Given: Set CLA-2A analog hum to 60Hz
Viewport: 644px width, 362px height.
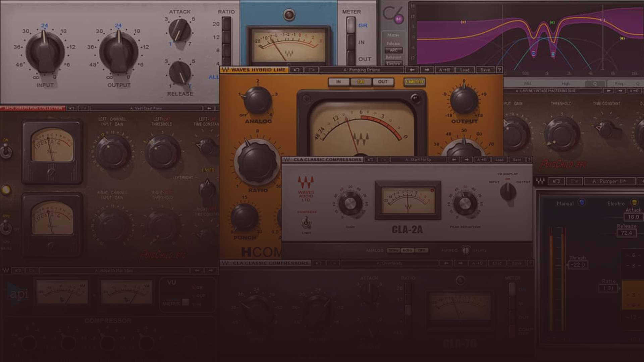Looking at the screenshot, I should [x=408, y=250].
